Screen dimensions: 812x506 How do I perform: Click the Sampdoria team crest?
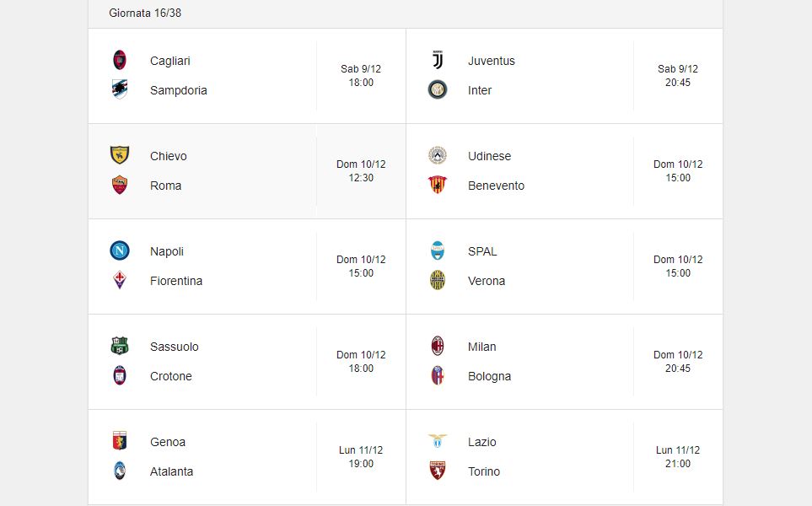pyautogui.click(x=120, y=89)
